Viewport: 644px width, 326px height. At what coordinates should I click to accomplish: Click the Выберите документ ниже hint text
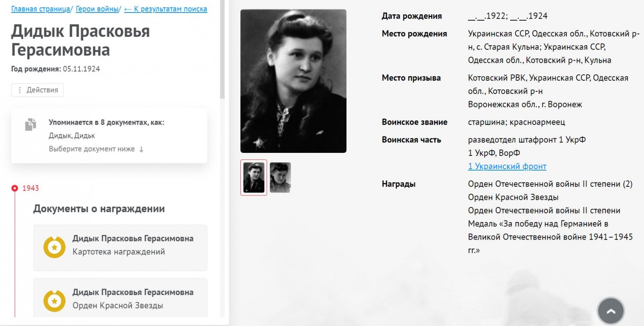92,149
